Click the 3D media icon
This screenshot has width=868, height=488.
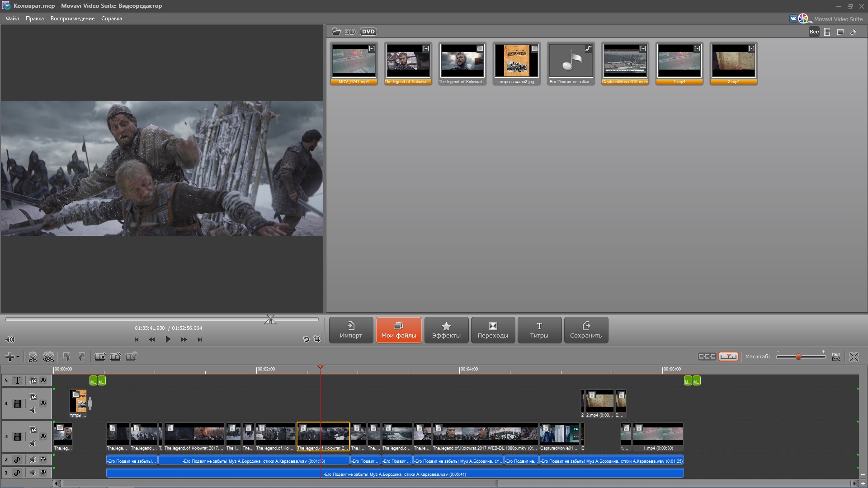350,32
